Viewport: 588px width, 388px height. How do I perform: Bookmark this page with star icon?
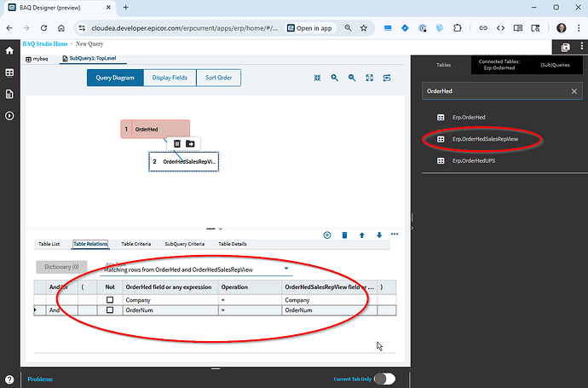click(363, 28)
